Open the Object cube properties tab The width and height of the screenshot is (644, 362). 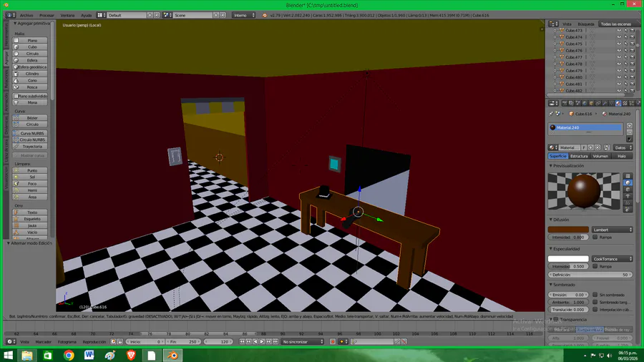click(592, 103)
